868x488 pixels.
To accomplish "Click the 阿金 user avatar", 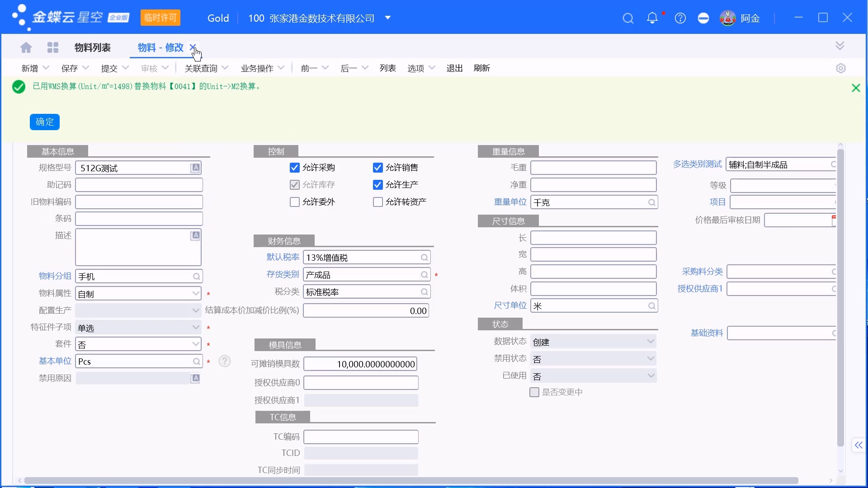I will (727, 18).
